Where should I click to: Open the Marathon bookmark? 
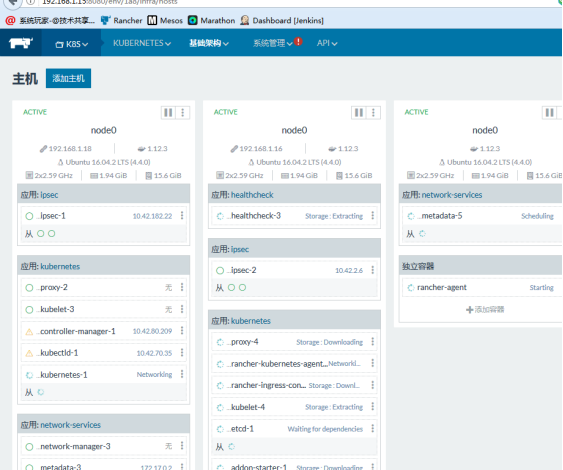(x=212, y=20)
